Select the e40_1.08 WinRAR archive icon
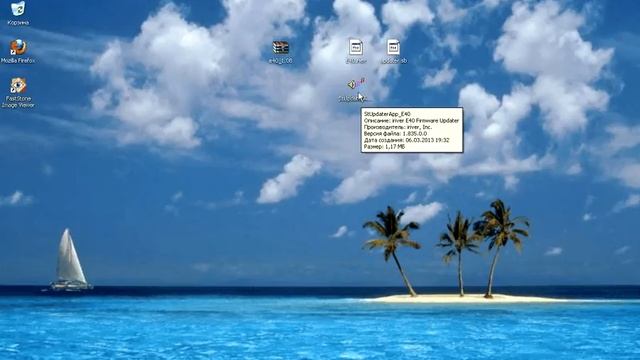640x360 pixels. pos(280,48)
